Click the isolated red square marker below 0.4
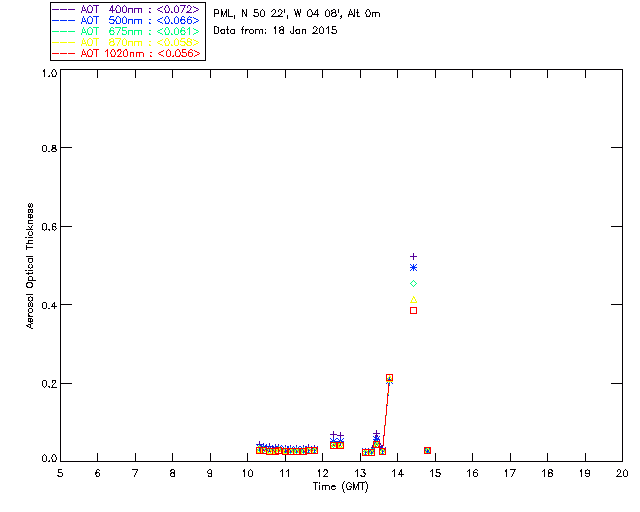Viewport: 640px width, 512px height. tap(413, 311)
